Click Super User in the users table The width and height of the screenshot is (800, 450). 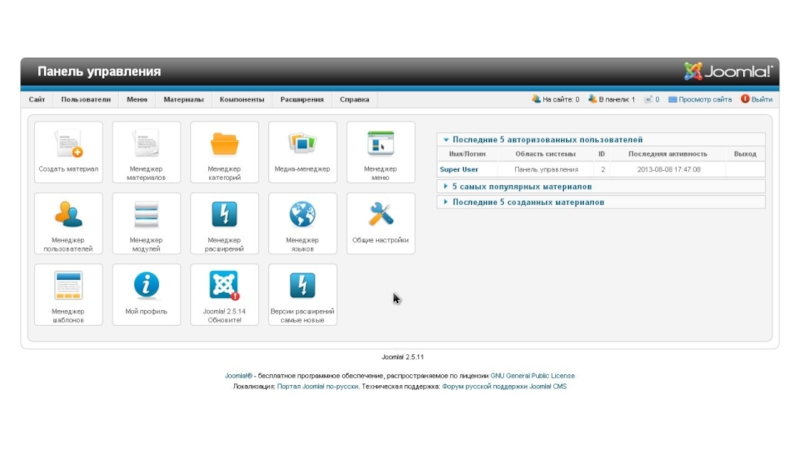point(458,170)
